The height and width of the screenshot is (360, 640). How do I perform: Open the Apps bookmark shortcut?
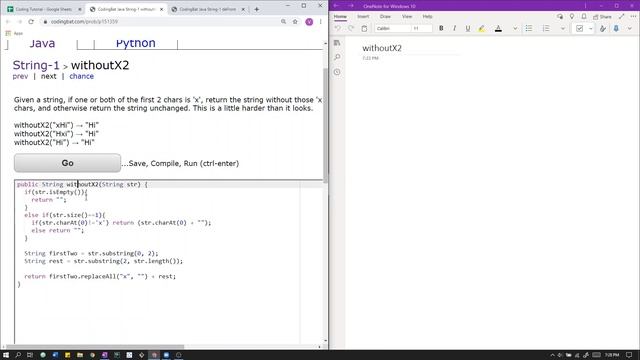pos(14,33)
